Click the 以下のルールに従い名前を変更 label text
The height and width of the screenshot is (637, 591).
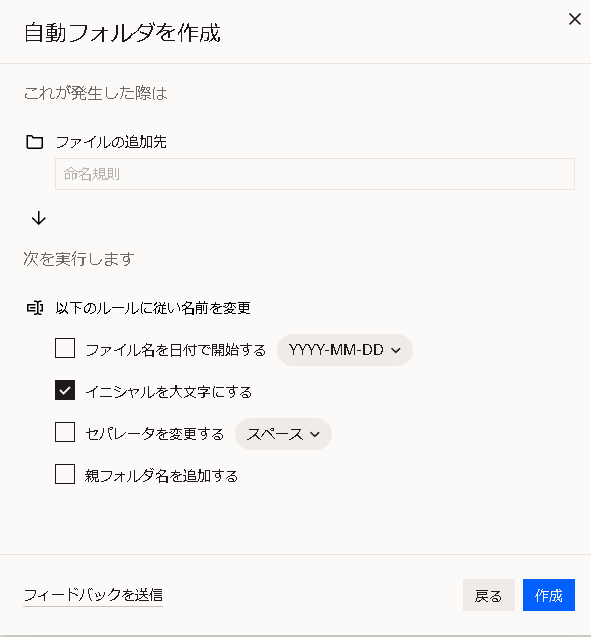coord(153,308)
